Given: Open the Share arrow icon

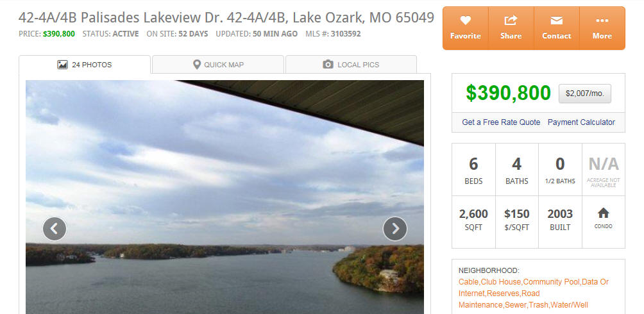Looking at the screenshot, I should [511, 20].
